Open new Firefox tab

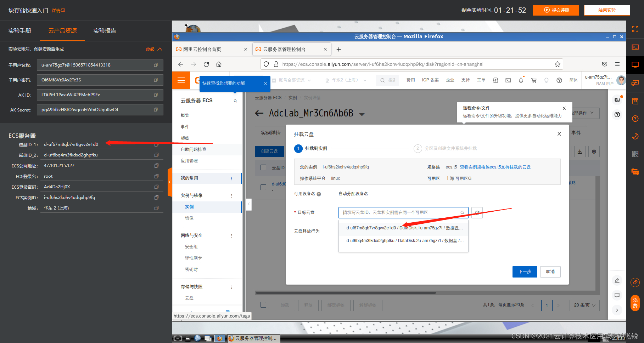(338, 50)
